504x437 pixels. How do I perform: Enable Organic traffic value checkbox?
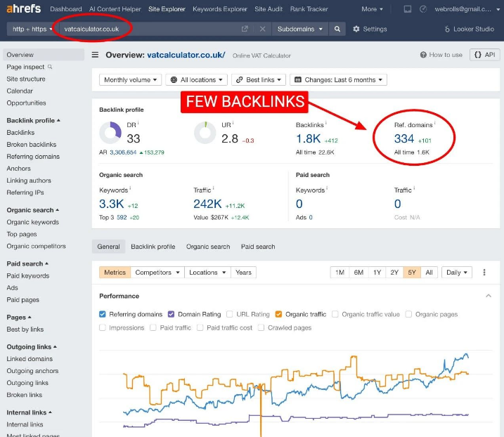tap(335, 314)
